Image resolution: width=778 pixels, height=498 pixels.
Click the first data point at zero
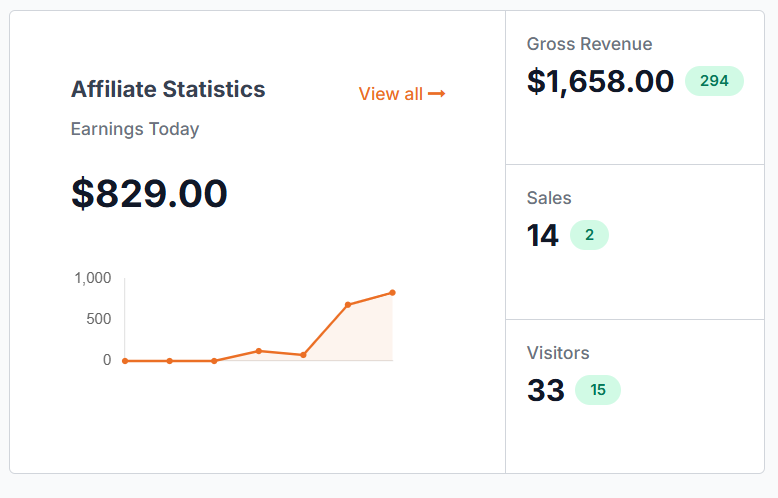click(x=125, y=361)
